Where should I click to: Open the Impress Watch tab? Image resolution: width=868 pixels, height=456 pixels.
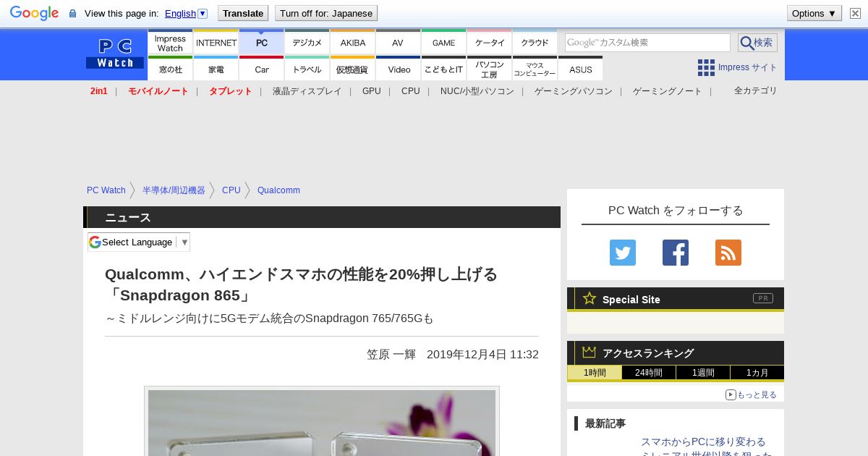pos(170,42)
